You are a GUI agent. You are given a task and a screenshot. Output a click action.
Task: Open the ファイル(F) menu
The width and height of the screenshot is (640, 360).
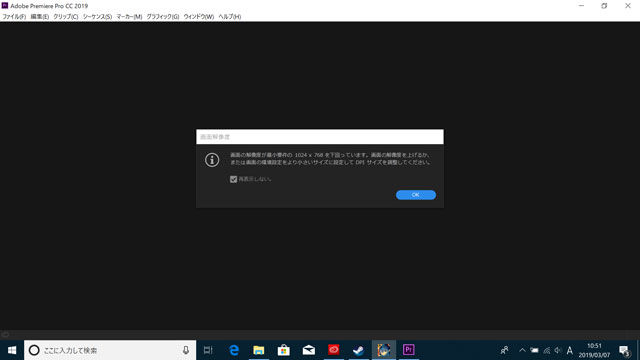tap(14, 17)
